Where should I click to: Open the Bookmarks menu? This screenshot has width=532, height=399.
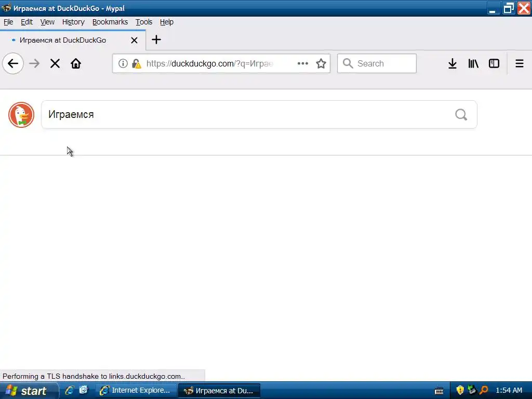[110, 22]
